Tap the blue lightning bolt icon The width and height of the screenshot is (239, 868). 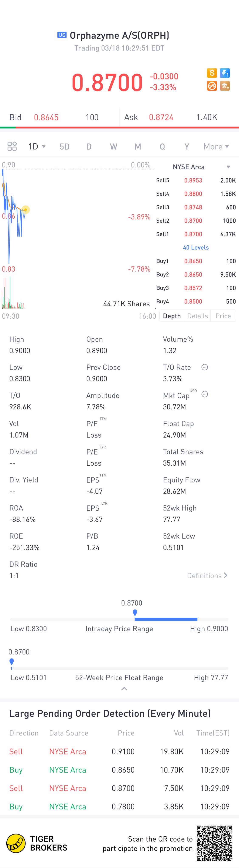[x=225, y=73]
